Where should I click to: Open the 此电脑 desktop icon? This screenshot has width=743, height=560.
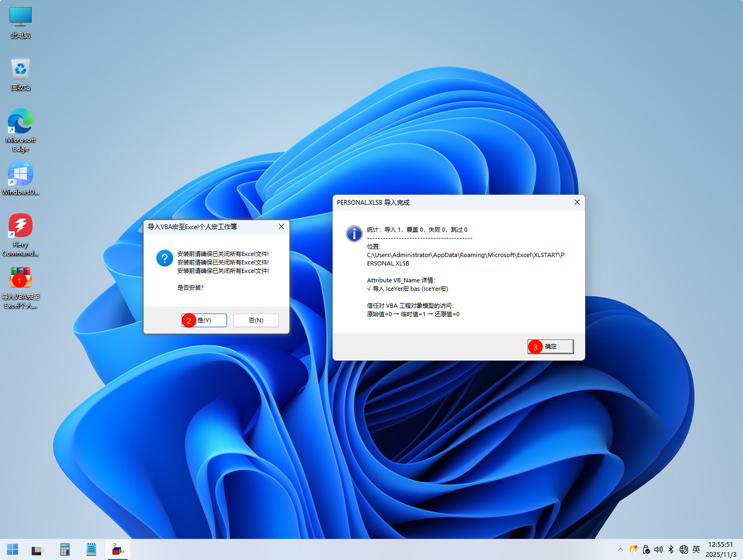21,22
